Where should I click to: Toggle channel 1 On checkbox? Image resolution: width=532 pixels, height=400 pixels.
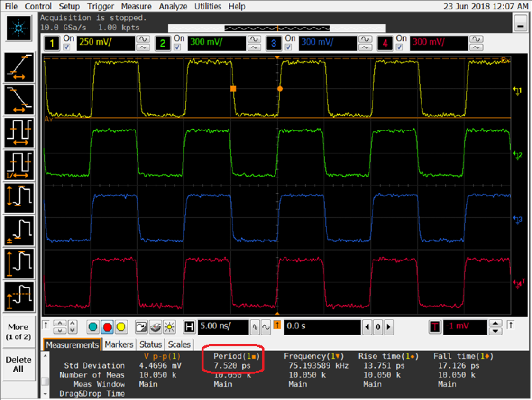(67, 47)
